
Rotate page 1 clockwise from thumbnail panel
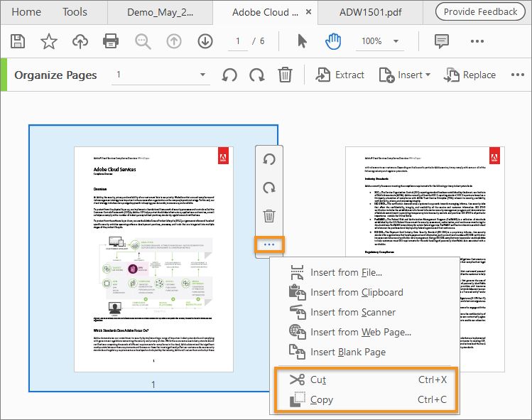[x=269, y=188]
